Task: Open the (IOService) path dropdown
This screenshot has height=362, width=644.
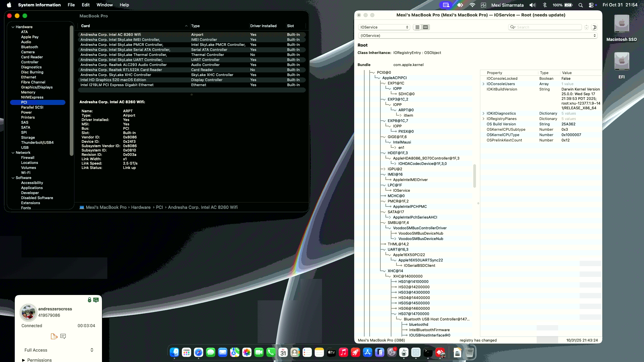Action: [478, 36]
